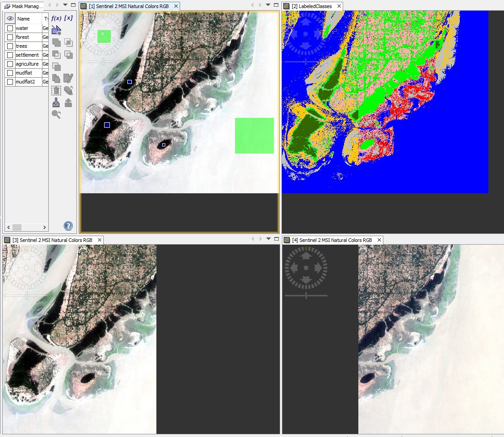Edit the selected mask with pencil icon

click(x=68, y=79)
